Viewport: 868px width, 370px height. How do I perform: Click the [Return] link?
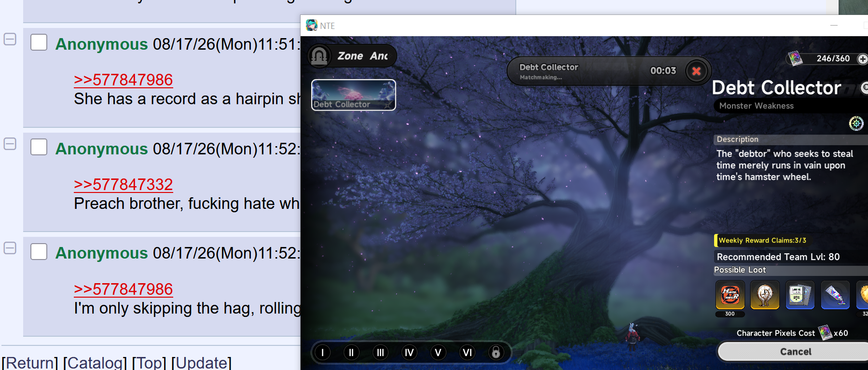tap(30, 363)
